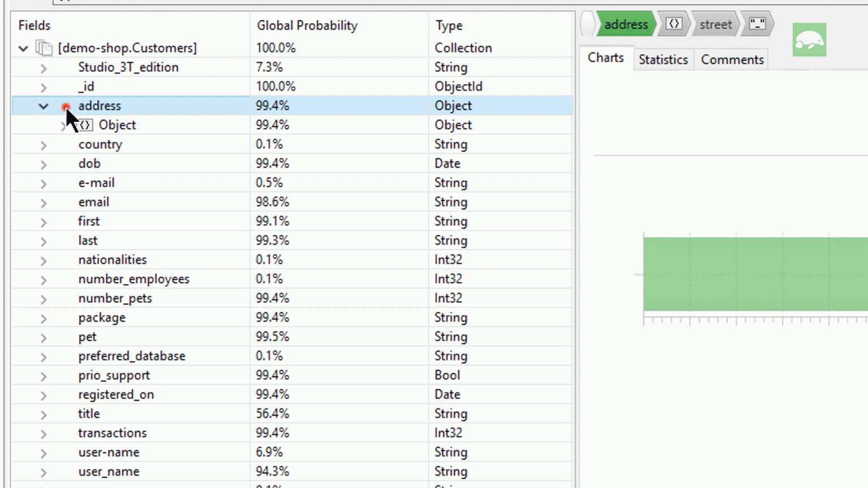The image size is (868, 488).
Task: Click the address breadcrumb segment
Action: 626,24
